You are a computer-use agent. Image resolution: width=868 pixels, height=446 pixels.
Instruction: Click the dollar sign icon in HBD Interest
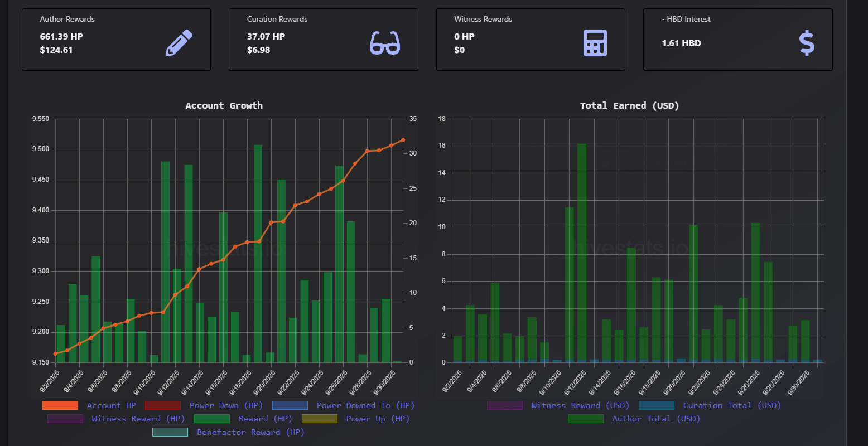pos(807,43)
